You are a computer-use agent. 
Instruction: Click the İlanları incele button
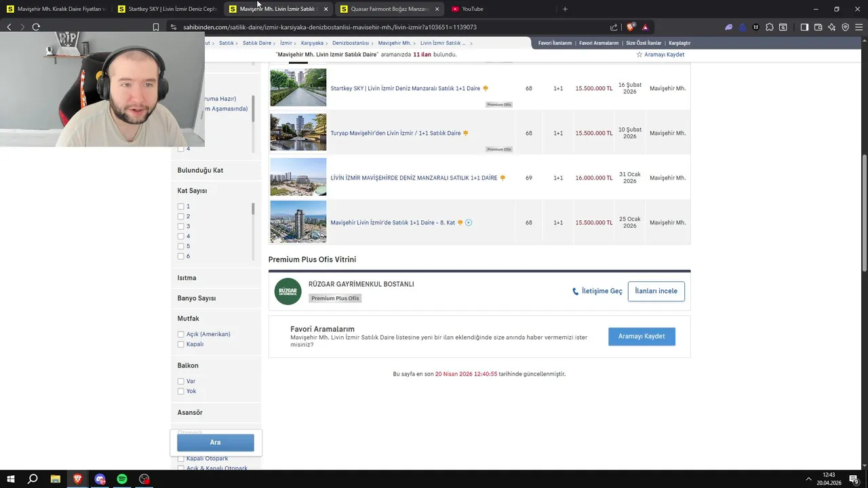656,291
